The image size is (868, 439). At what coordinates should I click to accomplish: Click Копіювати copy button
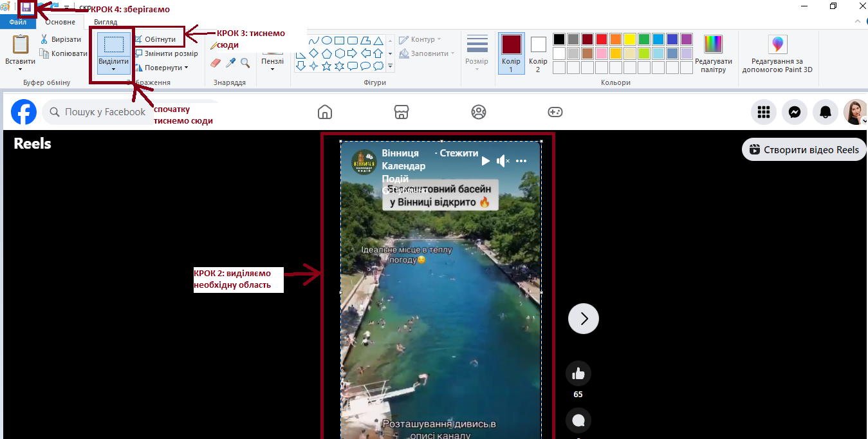click(x=64, y=53)
